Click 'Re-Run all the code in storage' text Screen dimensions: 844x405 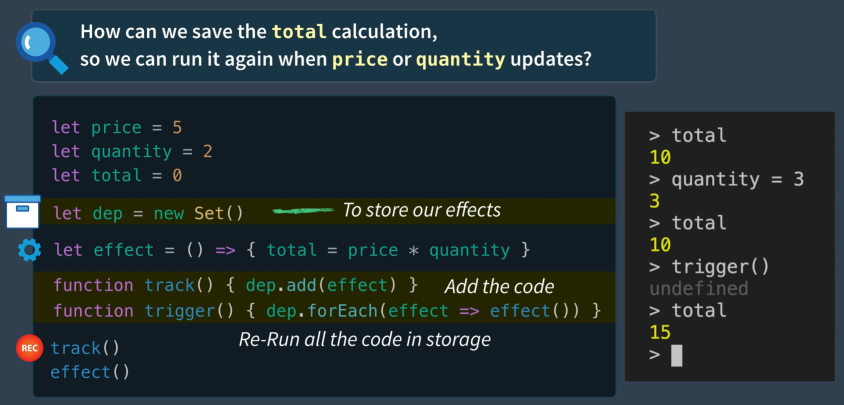click(364, 339)
